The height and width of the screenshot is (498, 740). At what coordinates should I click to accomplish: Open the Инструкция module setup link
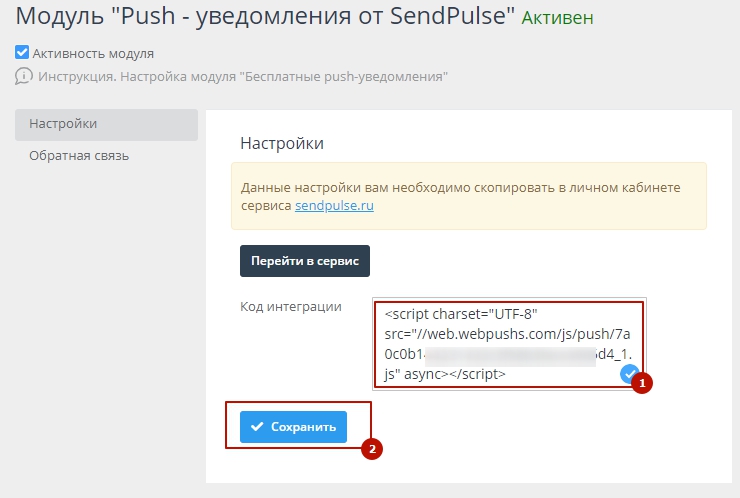coord(242,76)
